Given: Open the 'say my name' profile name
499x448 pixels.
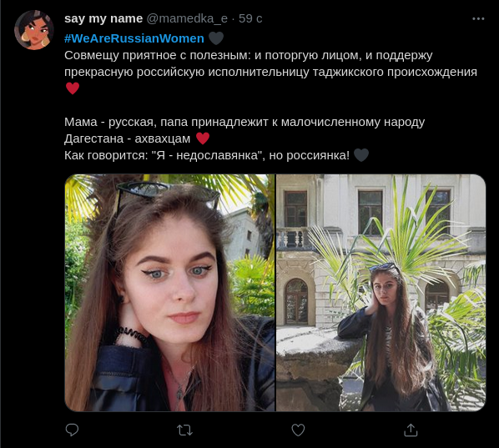Looking at the screenshot, I should (103, 18).
